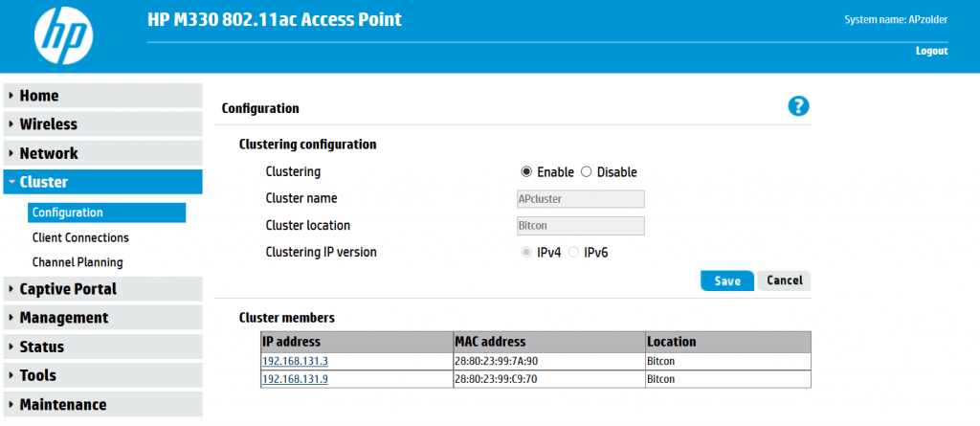Click the HP logo icon

pos(64,35)
